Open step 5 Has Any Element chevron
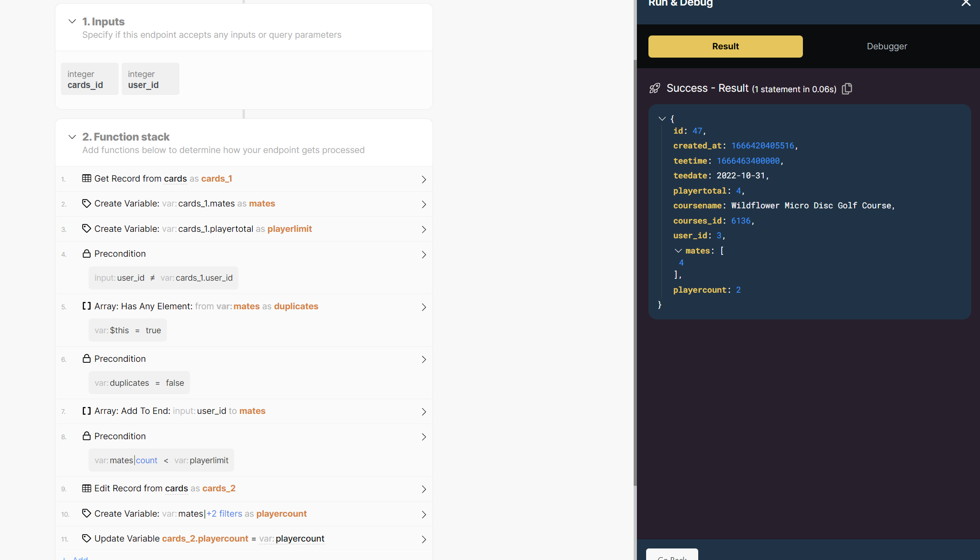Viewport: 980px width, 560px height. (424, 307)
